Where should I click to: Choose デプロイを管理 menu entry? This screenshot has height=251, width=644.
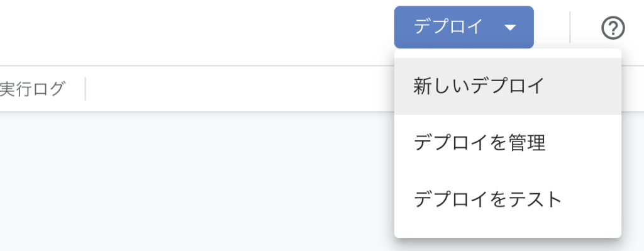pos(508,143)
